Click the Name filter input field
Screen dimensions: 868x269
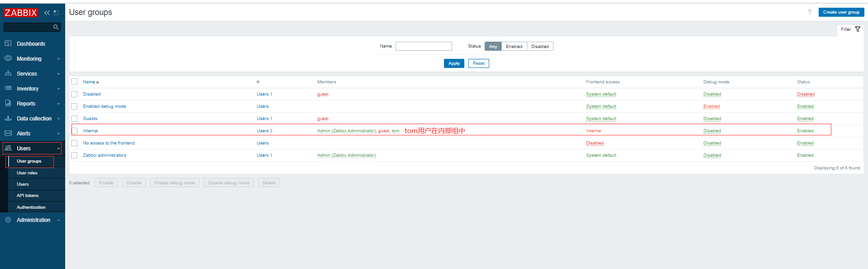click(x=424, y=46)
